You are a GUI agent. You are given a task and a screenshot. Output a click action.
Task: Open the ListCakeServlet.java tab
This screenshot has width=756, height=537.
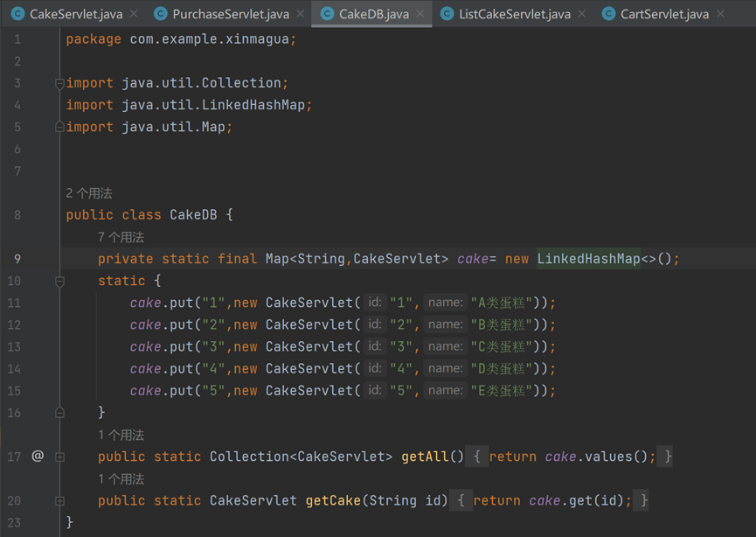point(515,14)
